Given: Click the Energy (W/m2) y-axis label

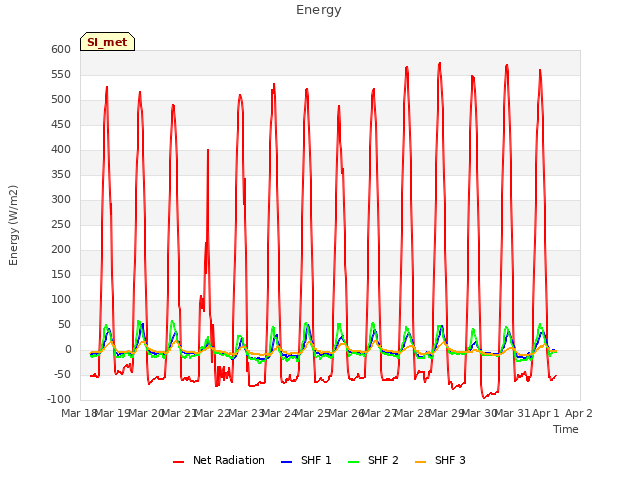Looking at the screenshot, I should point(13,225).
